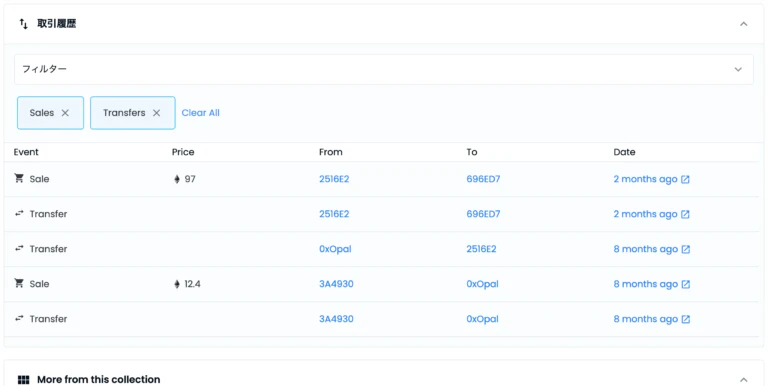Image resolution: width=768 pixels, height=386 pixels.
Task: Open To address 0xOpal in 12.4 Sale row
Action: click(x=482, y=284)
